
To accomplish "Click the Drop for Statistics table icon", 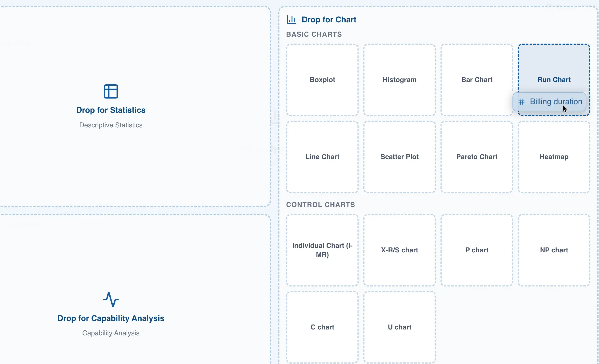I will tap(111, 92).
